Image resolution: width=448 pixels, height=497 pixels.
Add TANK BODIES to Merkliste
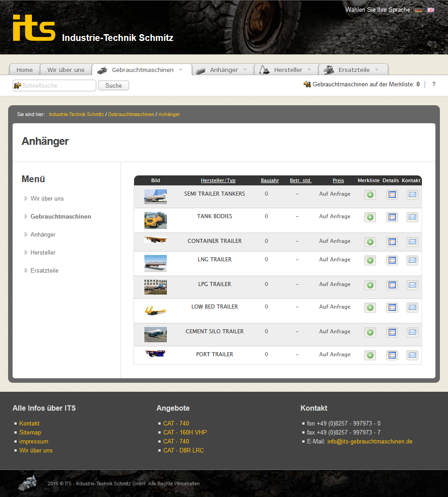[370, 217]
